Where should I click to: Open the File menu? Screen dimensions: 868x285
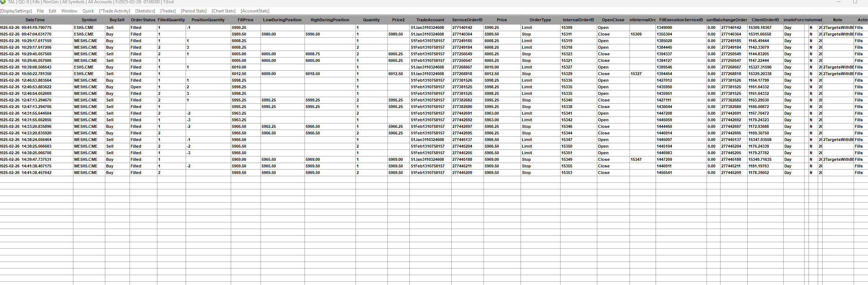40,11
